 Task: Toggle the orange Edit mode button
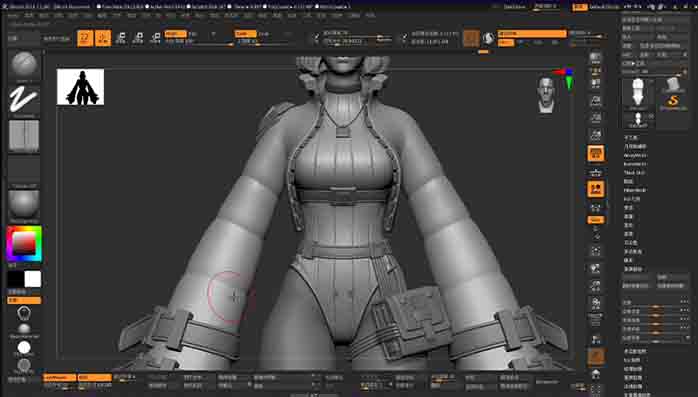85,38
